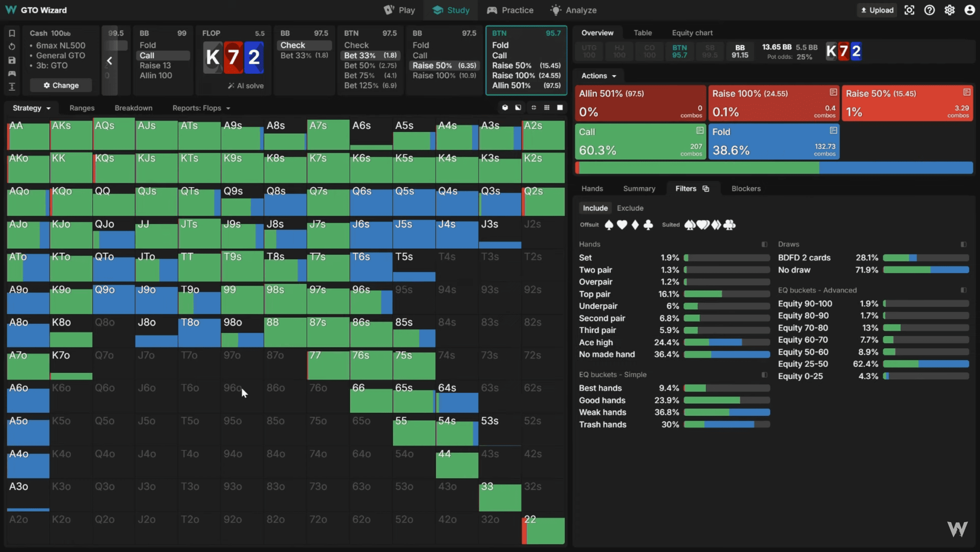Click the action frequency color bar
This screenshot has width=980, height=552.
point(774,168)
